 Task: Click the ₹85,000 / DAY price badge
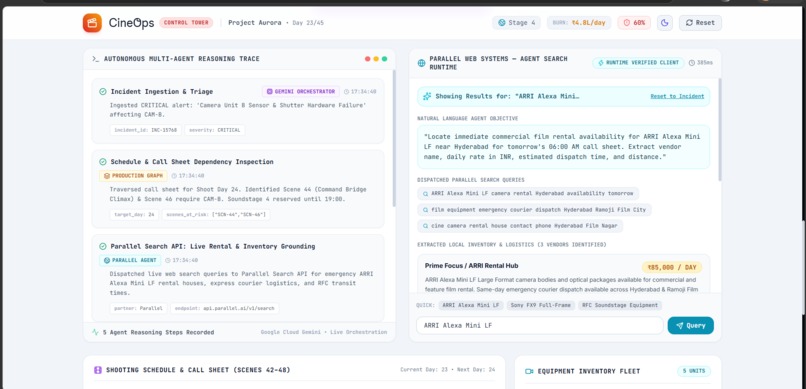672,268
